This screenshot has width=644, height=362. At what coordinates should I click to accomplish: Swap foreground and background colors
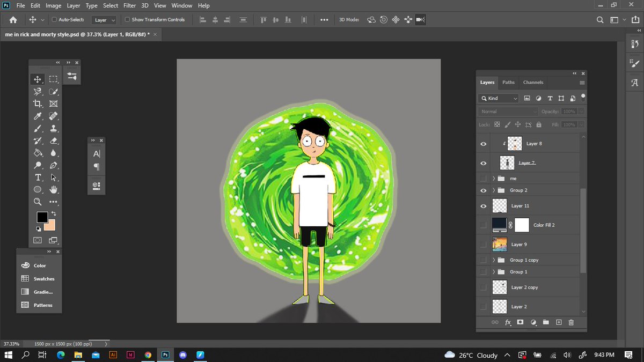(x=53, y=214)
